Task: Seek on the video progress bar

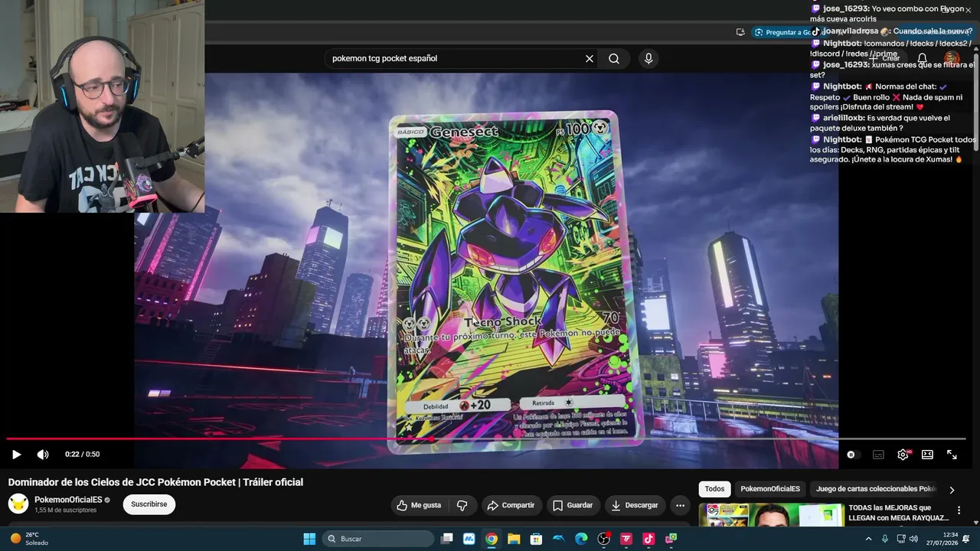Action: click(x=485, y=439)
